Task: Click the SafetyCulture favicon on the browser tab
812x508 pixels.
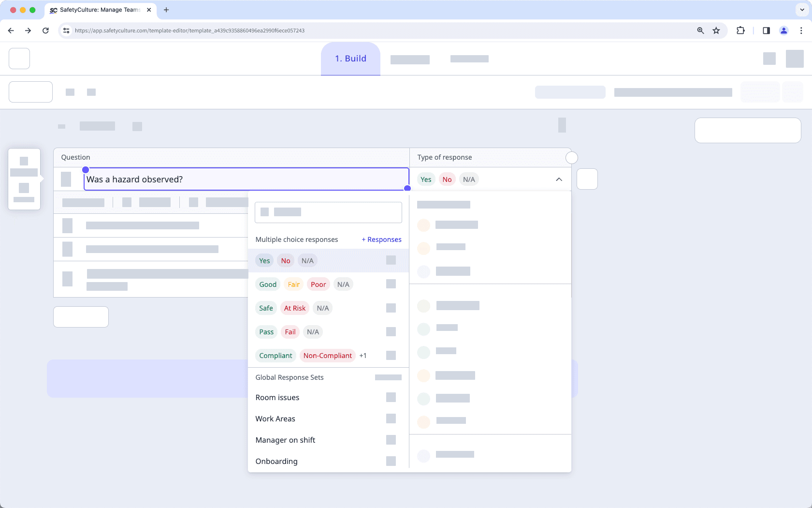Action: 53,10
